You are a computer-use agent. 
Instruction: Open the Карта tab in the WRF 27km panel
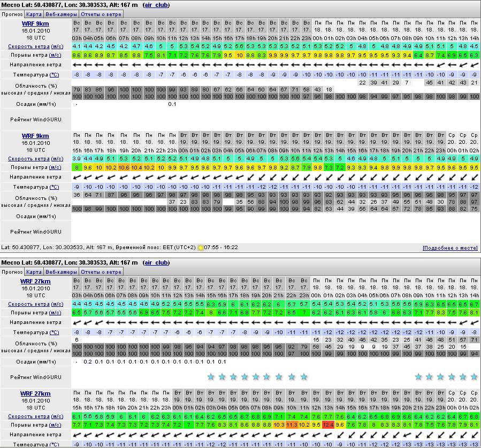click(34, 272)
